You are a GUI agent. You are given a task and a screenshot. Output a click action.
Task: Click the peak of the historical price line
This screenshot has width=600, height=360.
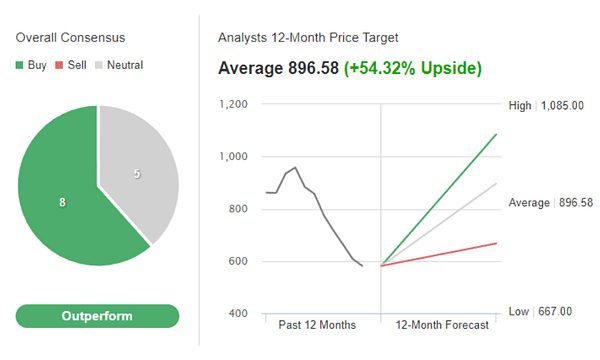click(295, 168)
